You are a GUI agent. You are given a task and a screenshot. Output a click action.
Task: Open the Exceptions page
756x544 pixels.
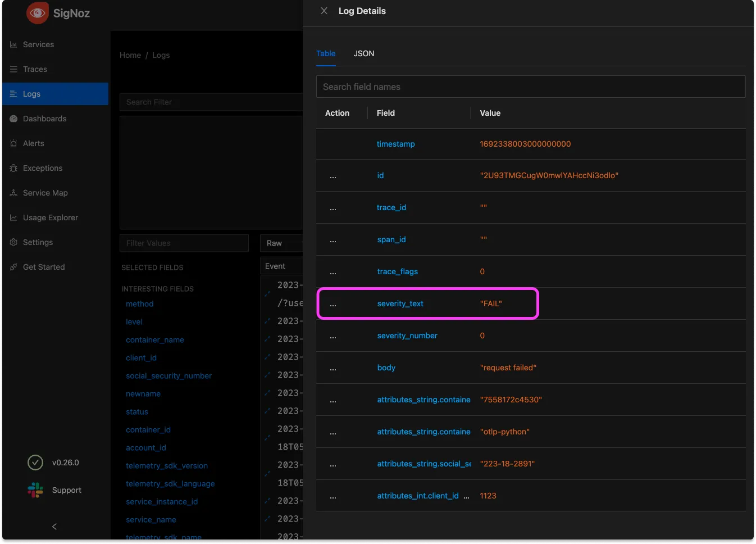(x=42, y=168)
